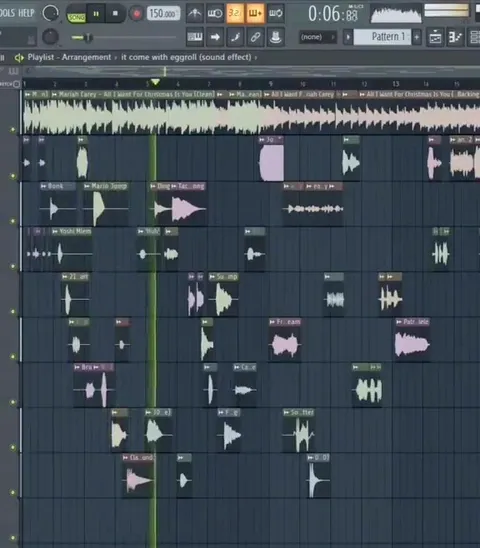Click the song position slider handle

[x=88, y=37]
